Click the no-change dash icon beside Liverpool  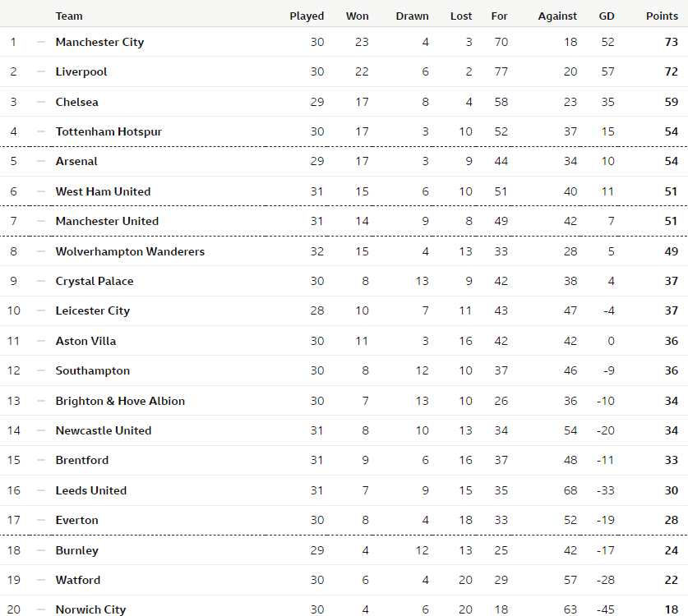41,72
